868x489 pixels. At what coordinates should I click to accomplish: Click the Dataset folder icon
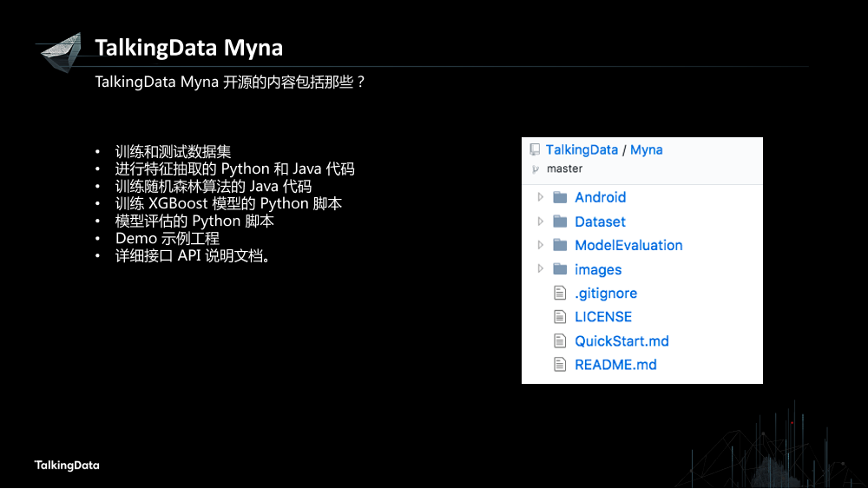[560, 221]
